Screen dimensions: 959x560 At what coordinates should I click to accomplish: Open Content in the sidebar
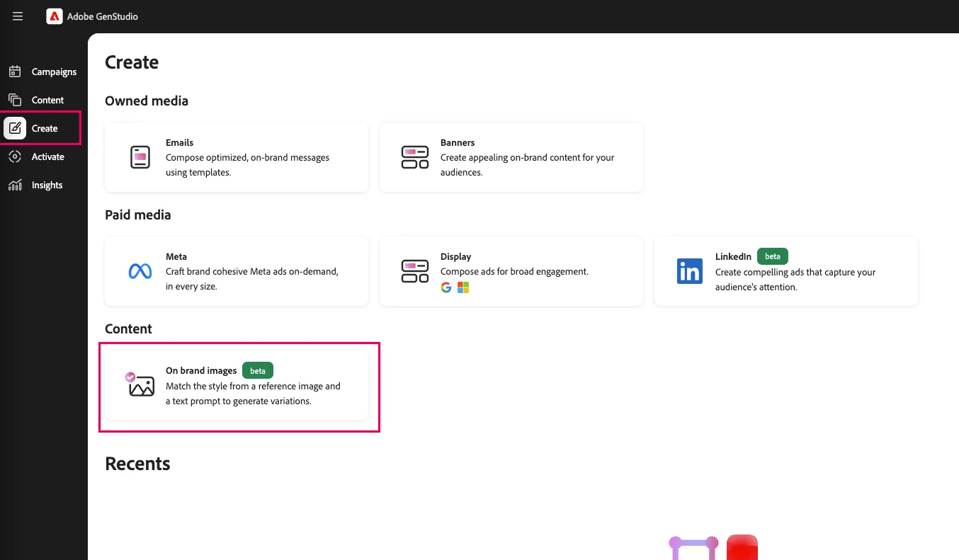[47, 100]
